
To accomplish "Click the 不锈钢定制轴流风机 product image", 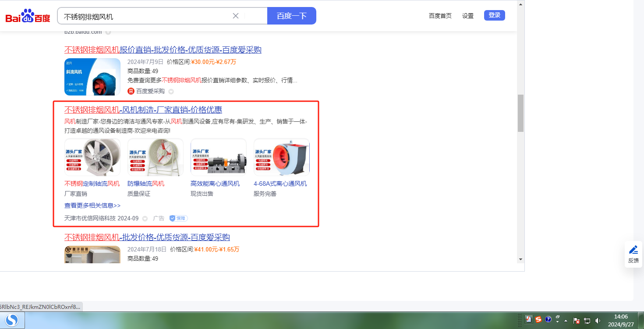I will point(92,157).
